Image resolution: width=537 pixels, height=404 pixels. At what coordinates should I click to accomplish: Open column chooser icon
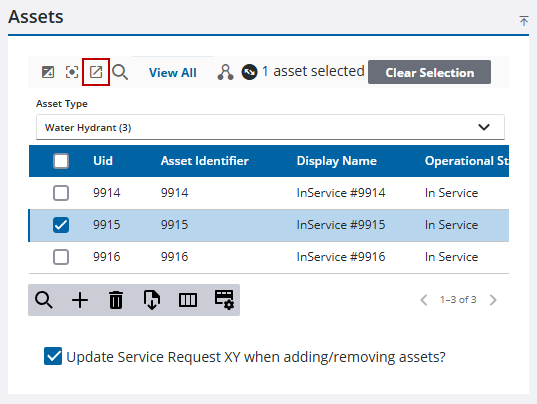pyautogui.click(x=188, y=300)
